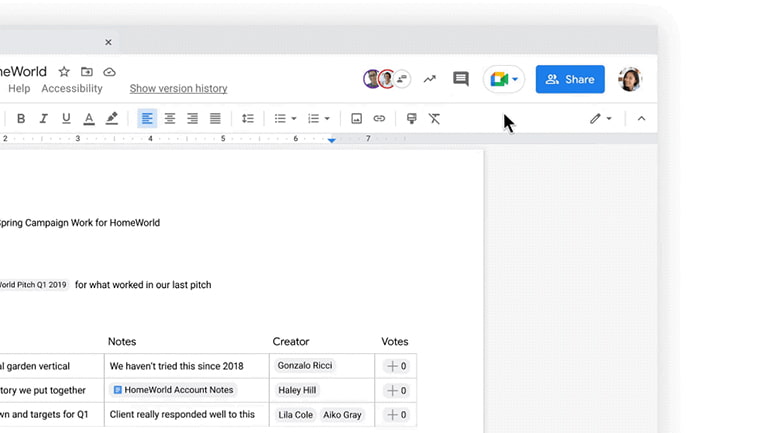
Task: Click the Haley Hill person chip
Action: pos(297,390)
